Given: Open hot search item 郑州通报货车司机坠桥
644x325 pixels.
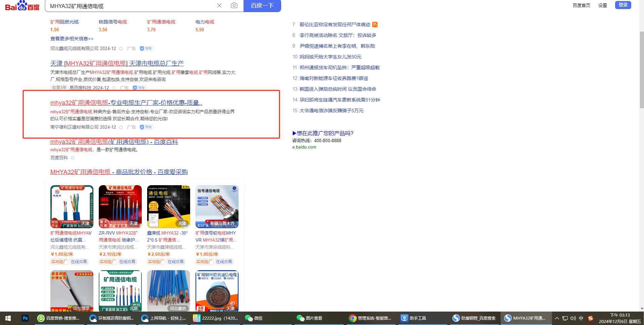Looking at the screenshot, I should 340,68.
